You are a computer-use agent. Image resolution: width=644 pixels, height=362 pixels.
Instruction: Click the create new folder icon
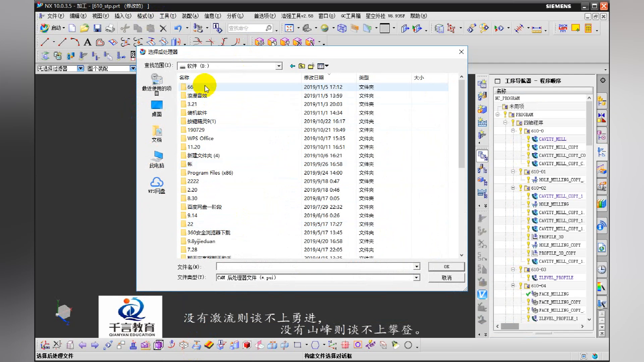(311, 66)
